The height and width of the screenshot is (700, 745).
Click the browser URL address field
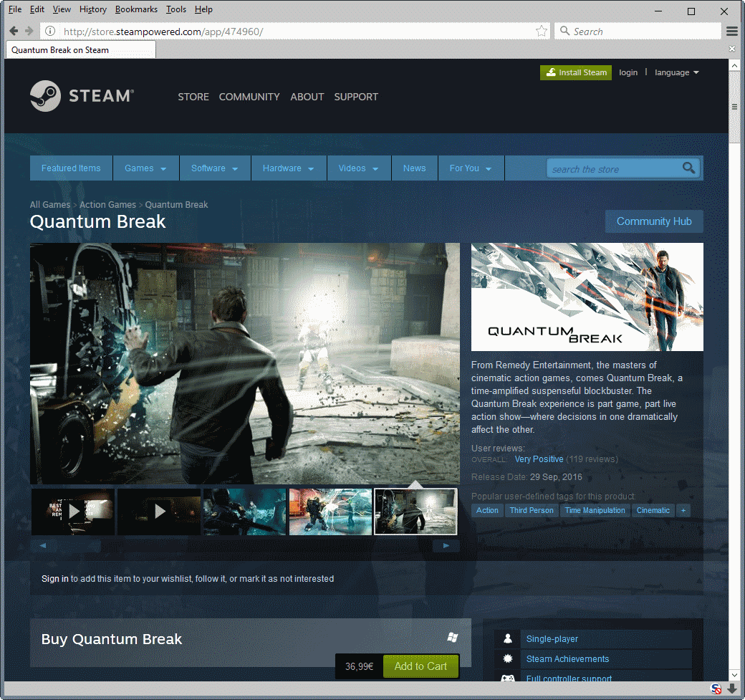(x=295, y=32)
